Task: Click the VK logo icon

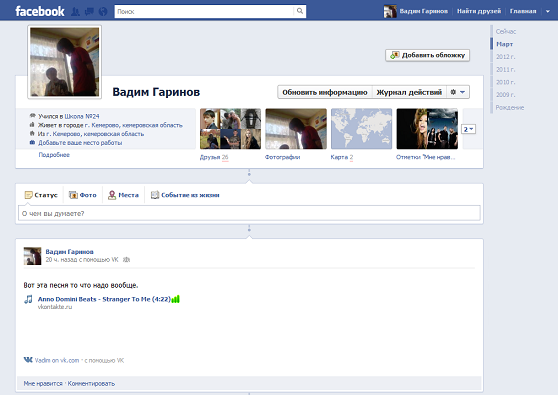Action: 28,360
